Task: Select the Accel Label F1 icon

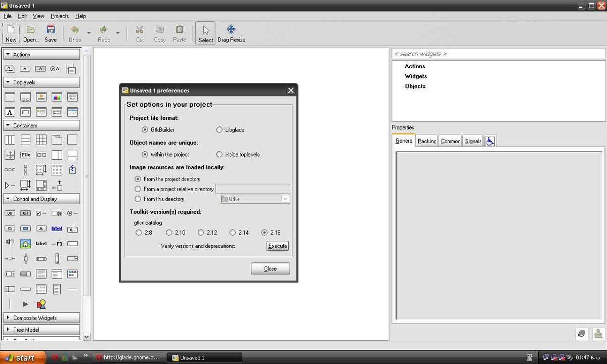Action: click(57, 244)
